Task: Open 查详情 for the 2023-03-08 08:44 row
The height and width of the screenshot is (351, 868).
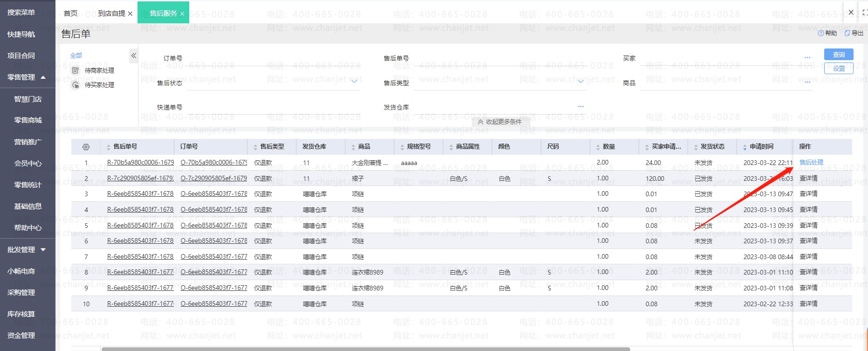Action: [x=809, y=256]
